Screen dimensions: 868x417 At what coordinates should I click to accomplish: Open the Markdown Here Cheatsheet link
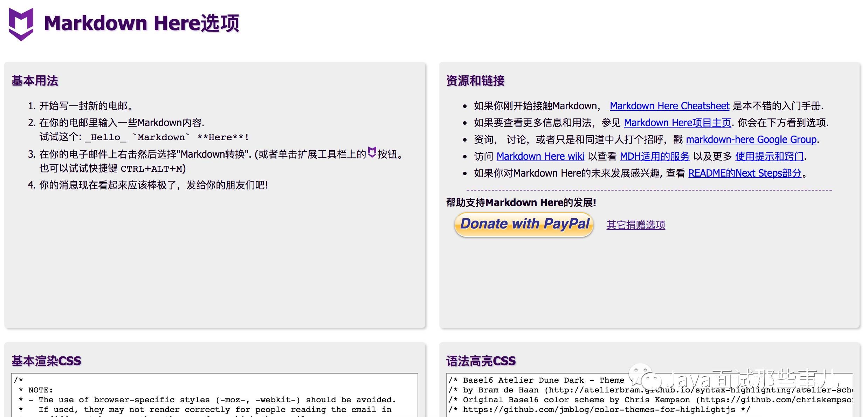pos(669,106)
